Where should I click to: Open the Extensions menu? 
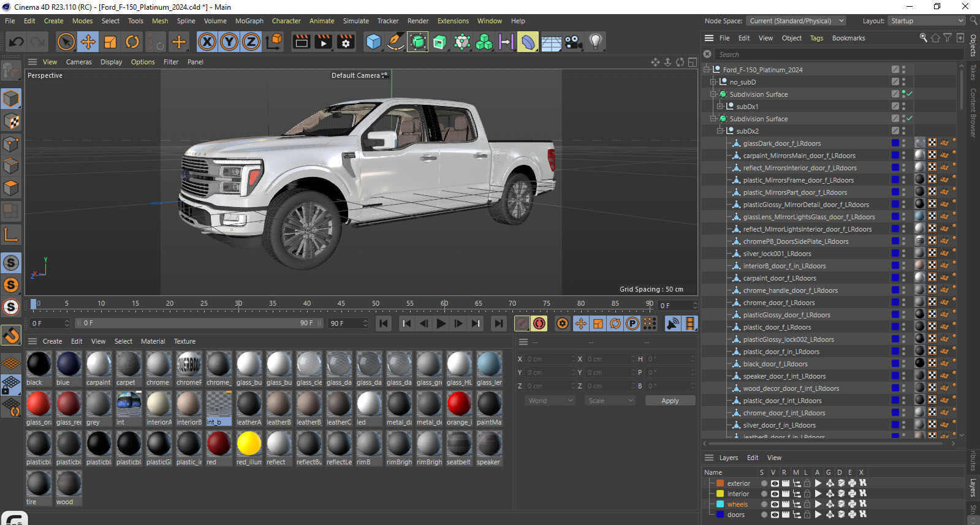coord(453,21)
